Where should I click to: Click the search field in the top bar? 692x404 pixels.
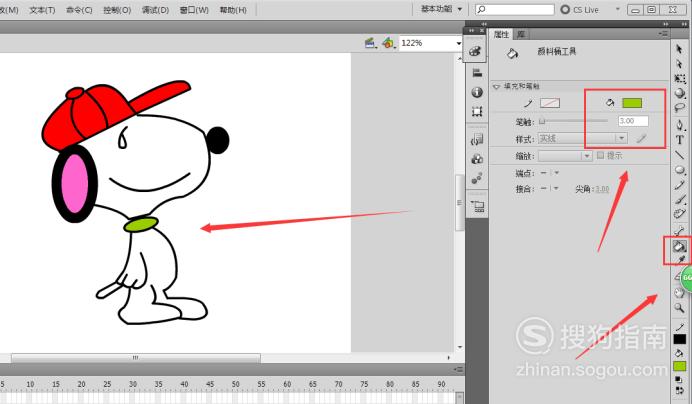[x=515, y=9]
